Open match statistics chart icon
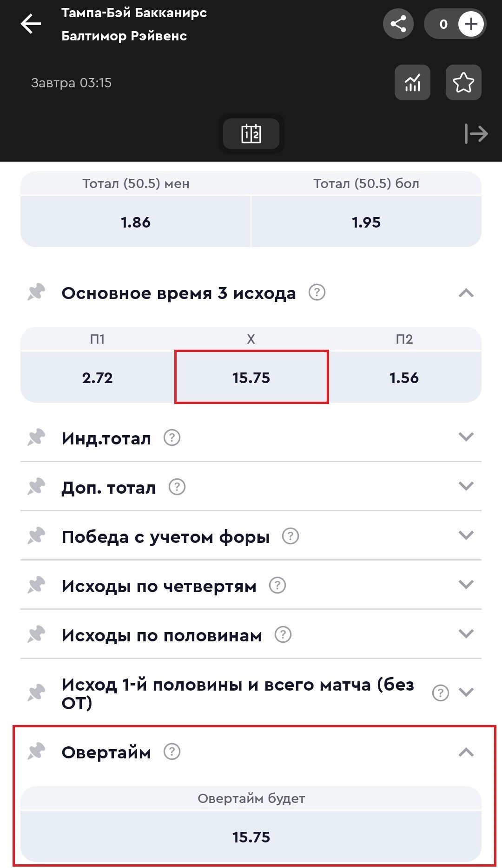This screenshot has height=868, width=502. [412, 83]
